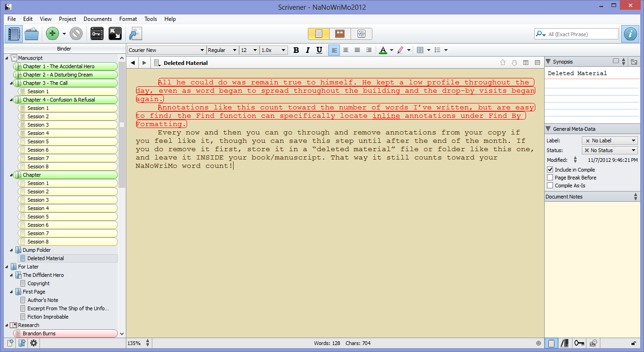
Task: Open the font size 12 dropdown
Action: (x=249, y=50)
